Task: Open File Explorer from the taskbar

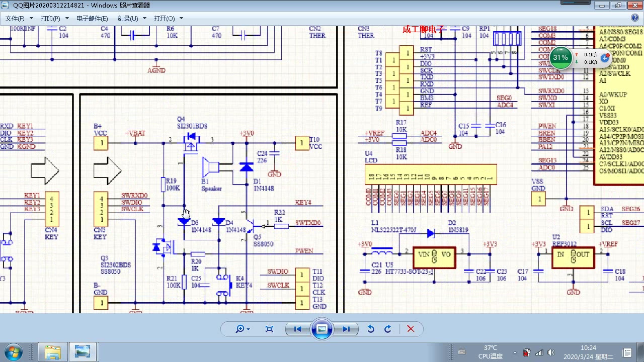Action: [x=53, y=352]
